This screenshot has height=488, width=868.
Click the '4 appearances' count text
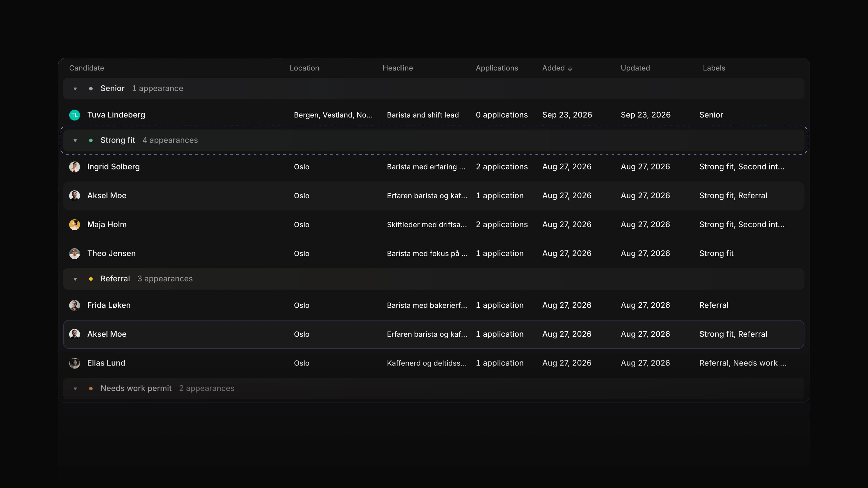click(x=170, y=141)
